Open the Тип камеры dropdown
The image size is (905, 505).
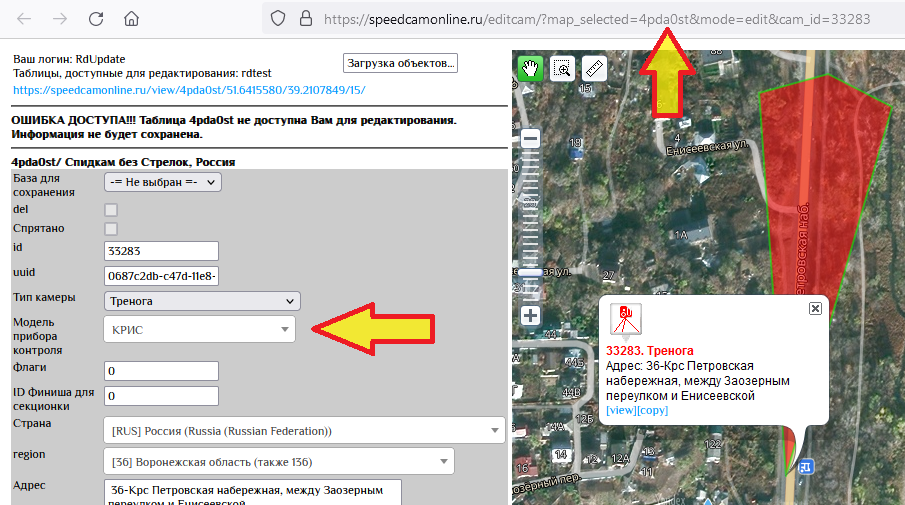point(202,301)
